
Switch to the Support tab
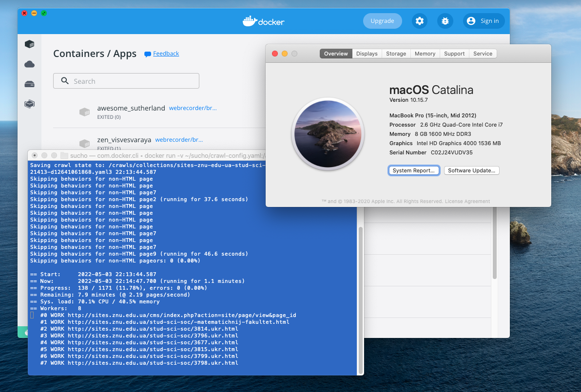pyautogui.click(x=454, y=54)
